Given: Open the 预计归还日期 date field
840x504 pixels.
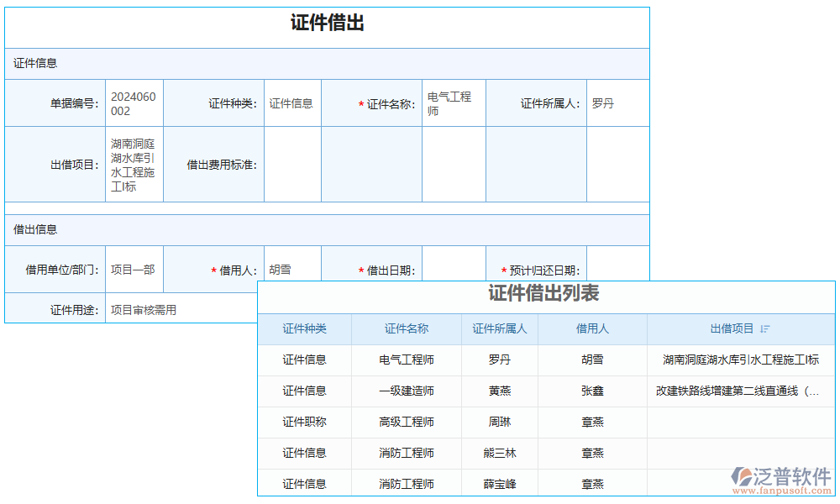Looking at the screenshot, I should 625,268.
